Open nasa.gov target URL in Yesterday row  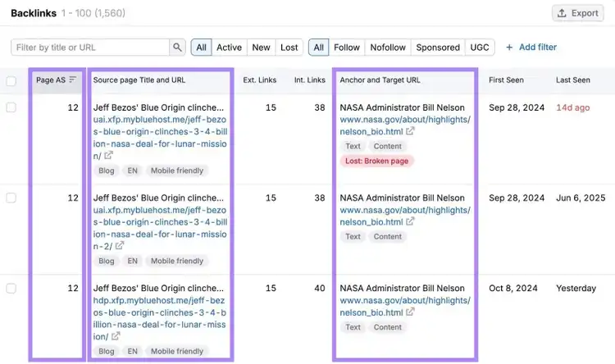pos(405,307)
